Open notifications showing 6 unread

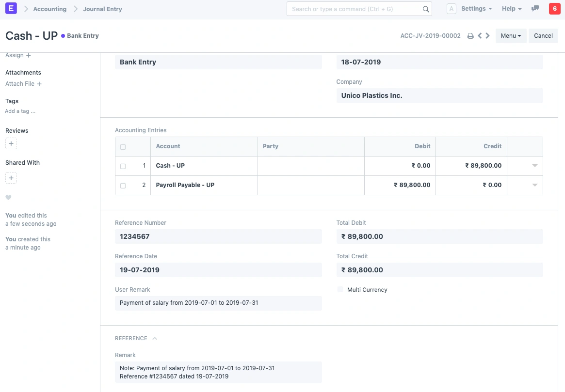(x=554, y=8)
